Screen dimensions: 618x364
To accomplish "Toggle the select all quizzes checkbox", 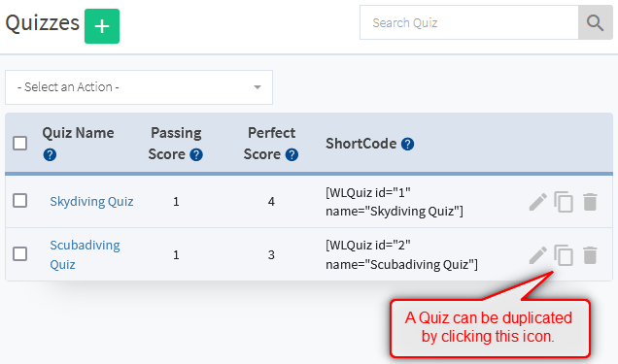I will click(19, 144).
